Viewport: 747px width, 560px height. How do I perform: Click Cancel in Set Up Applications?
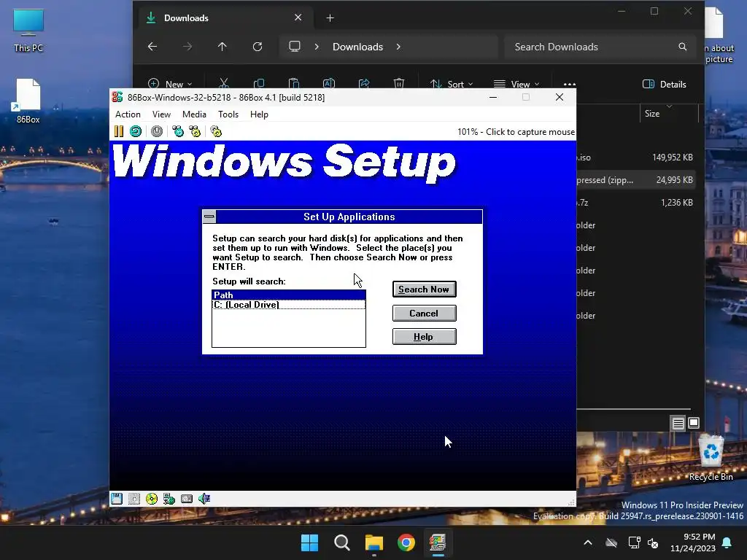(x=424, y=314)
